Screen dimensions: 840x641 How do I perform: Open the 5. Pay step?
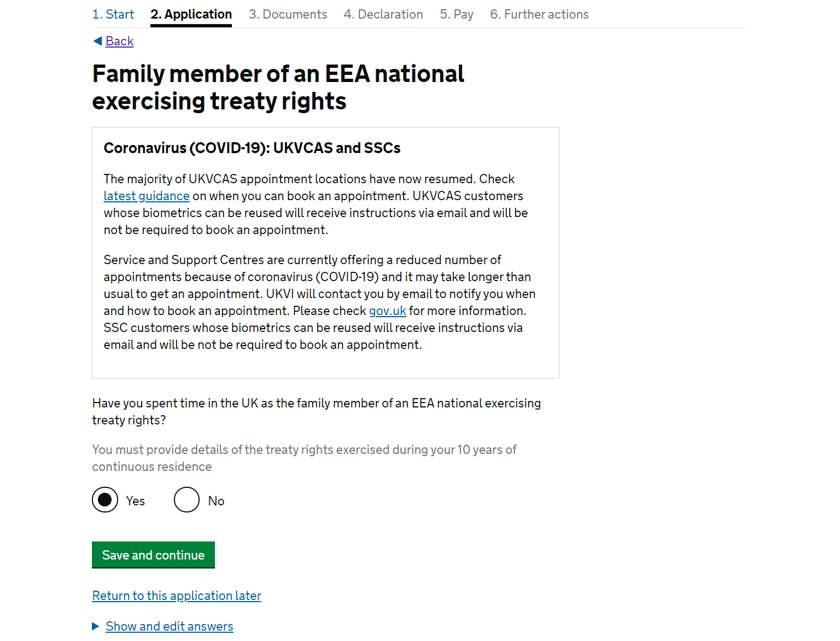457,14
